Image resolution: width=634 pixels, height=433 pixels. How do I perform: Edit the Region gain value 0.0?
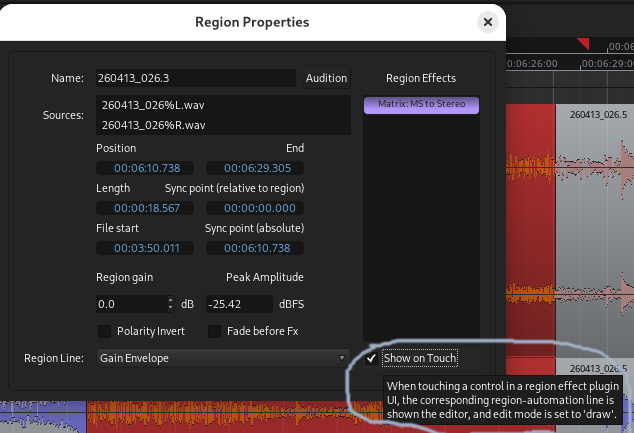131,304
